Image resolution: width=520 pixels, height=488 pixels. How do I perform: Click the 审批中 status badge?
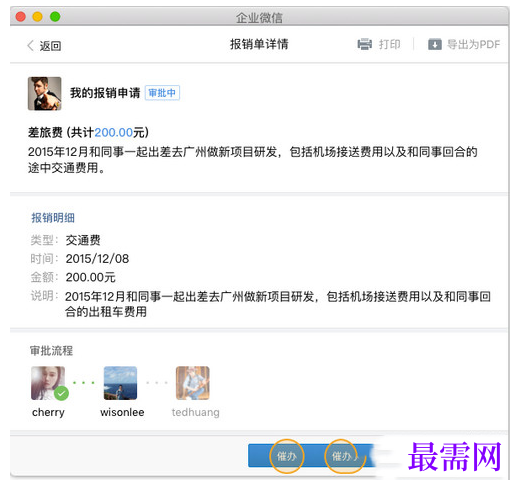(162, 93)
